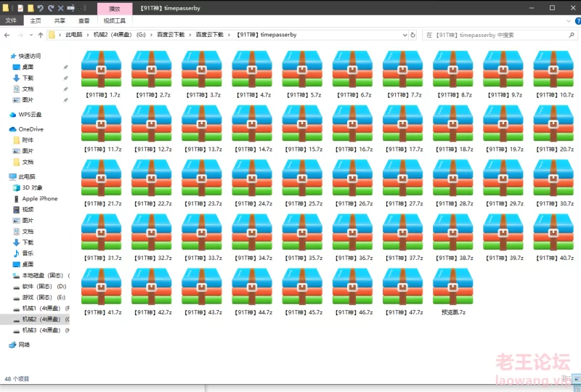This screenshot has height=392, width=581.
Task: Unpin 桌面 using its pin icon
Action: click(65, 67)
